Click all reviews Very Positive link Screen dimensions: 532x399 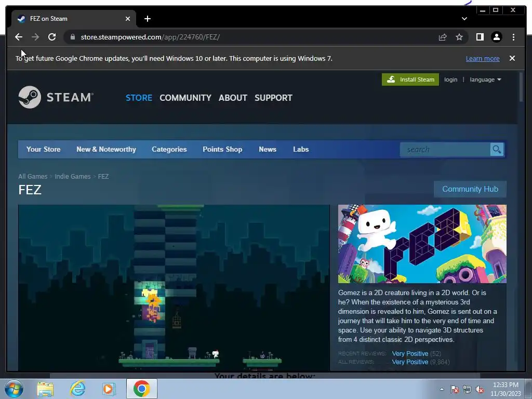click(410, 362)
